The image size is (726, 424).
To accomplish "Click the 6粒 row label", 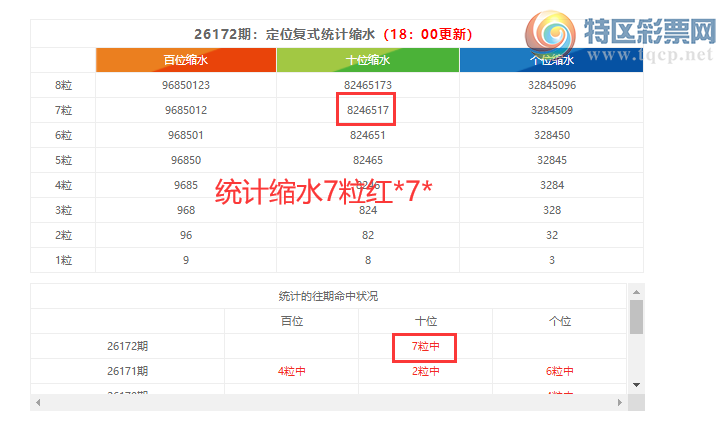I will coord(63,135).
